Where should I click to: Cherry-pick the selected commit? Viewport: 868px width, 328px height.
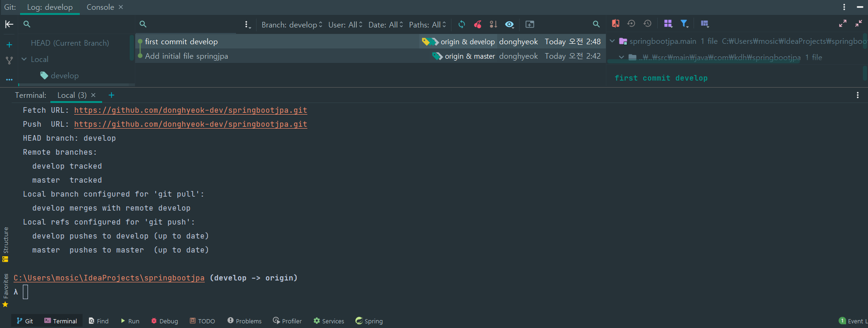[478, 24]
